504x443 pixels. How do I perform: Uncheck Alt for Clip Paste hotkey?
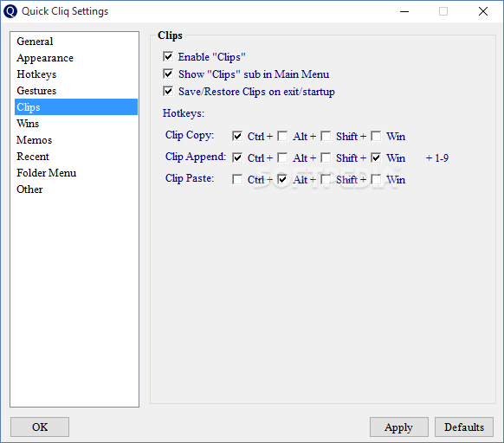point(282,179)
